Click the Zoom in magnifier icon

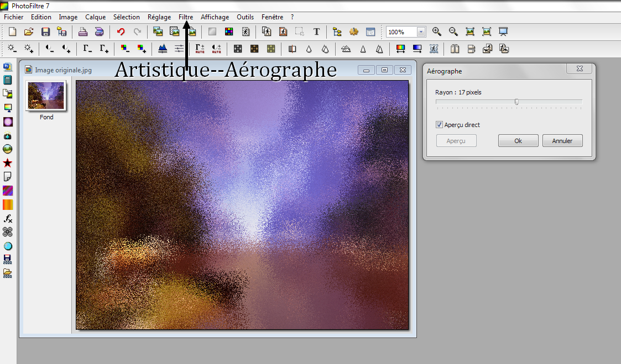point(436,32)
